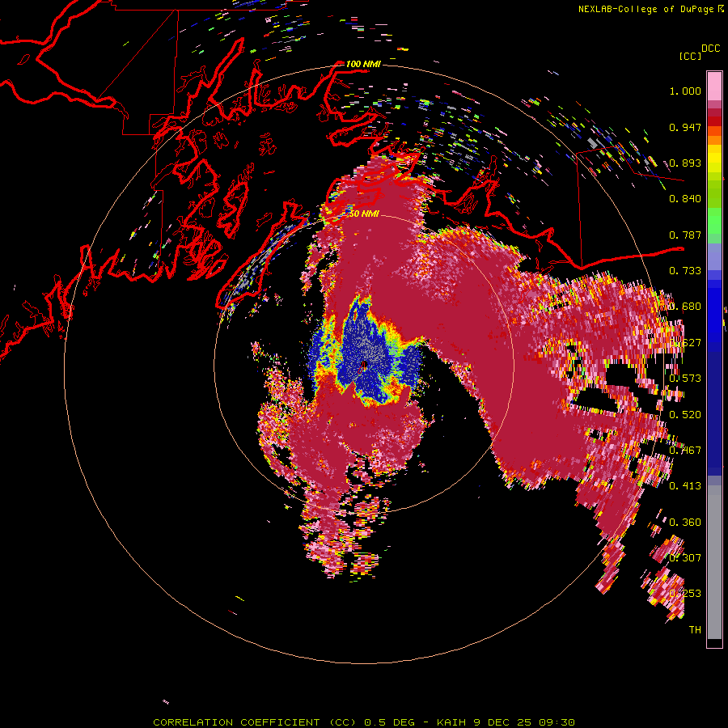
Task: Click the 0.787 scale value
Action: [x=685, y=235]
